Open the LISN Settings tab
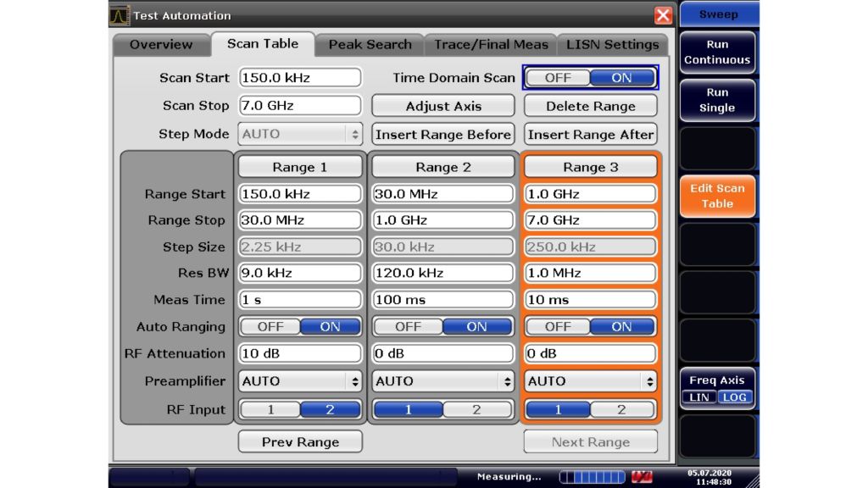 612,45
